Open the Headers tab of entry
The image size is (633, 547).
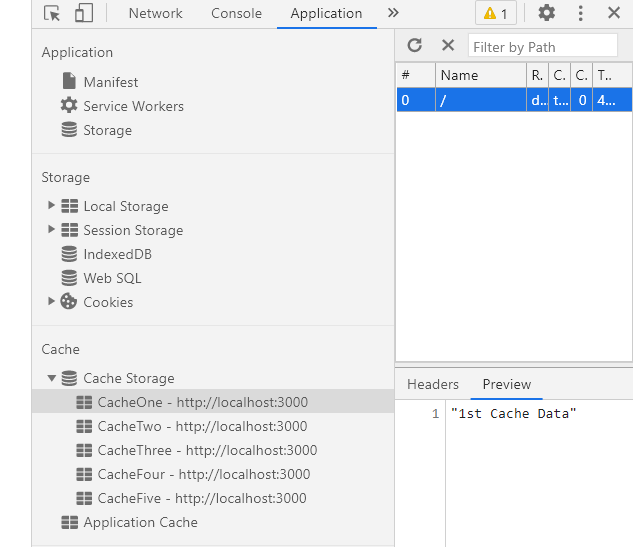coord(433,384)
